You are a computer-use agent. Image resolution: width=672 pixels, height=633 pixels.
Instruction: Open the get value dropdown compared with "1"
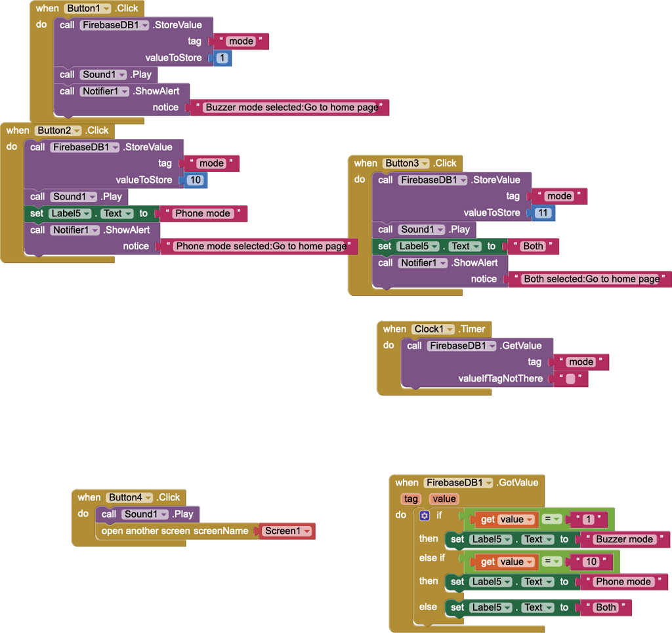coord(530,520)
